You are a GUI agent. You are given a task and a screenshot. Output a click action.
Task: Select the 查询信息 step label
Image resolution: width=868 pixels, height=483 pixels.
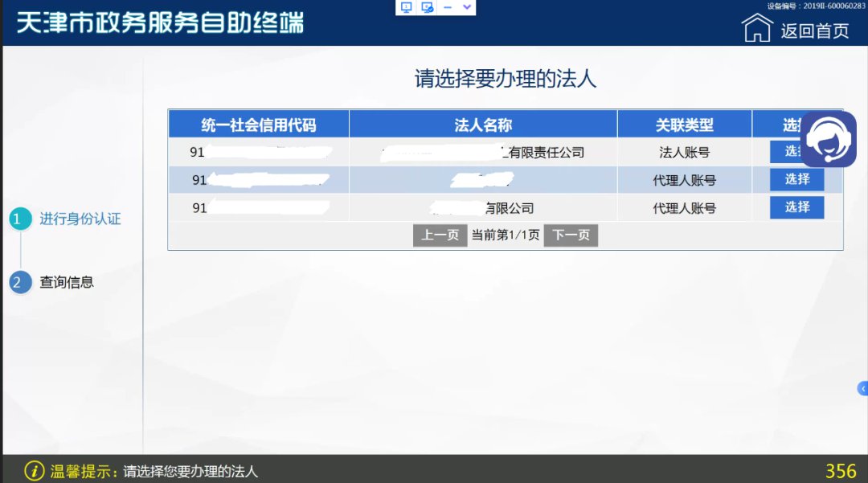pyautogui.click(x=67, y=282)
